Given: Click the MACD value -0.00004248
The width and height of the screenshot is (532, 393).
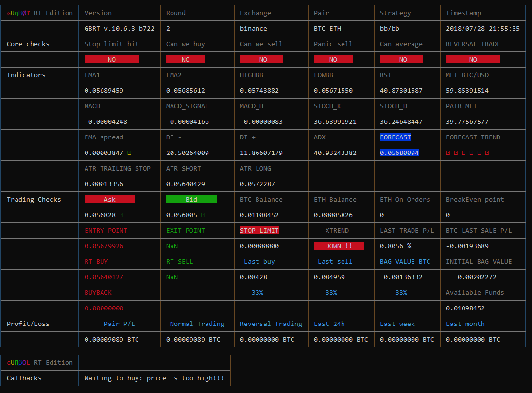Looking at the screenshot, I should (x=106, y=122).
